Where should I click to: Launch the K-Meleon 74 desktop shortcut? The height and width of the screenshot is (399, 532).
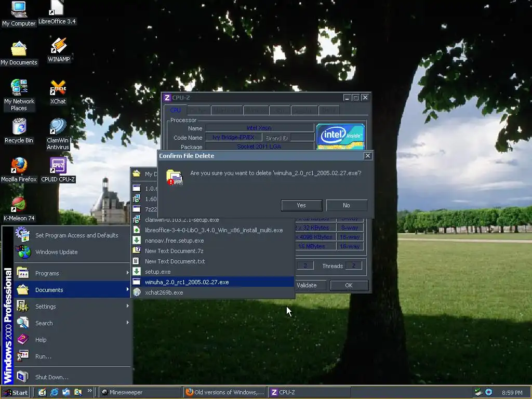(x=19, y=209)
